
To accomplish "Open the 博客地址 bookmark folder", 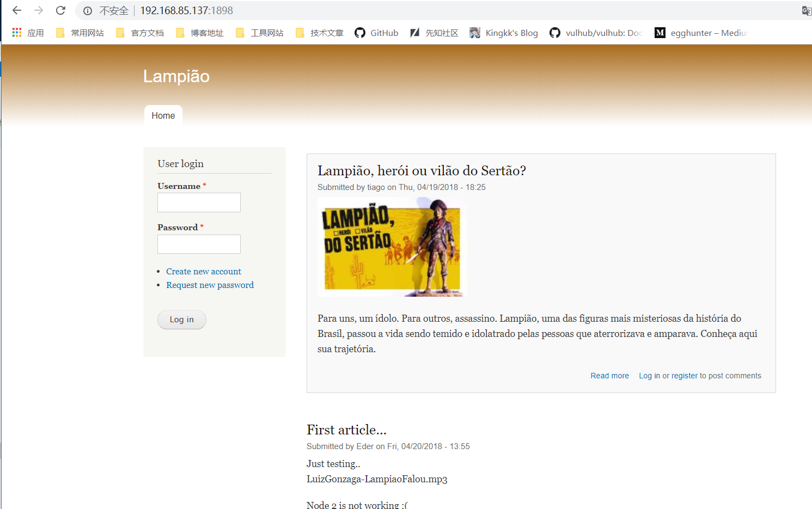I will [200, 33].
